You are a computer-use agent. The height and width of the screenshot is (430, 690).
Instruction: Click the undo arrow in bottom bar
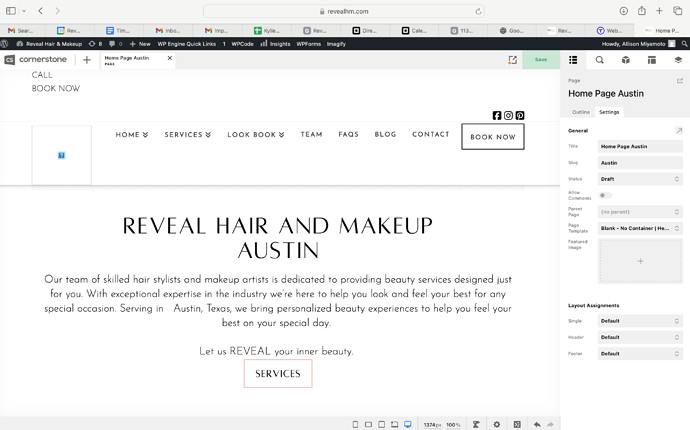(x=537, y=424)
